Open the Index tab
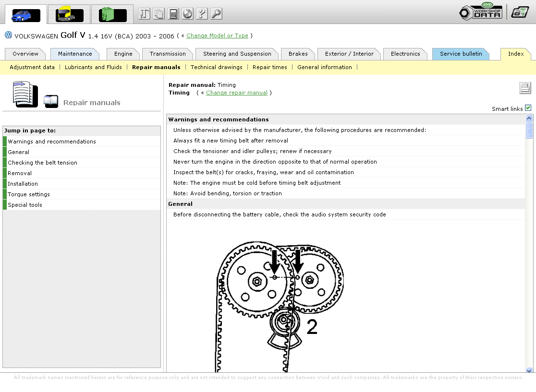This screenshot has height=392, width=536. (515, 54)
